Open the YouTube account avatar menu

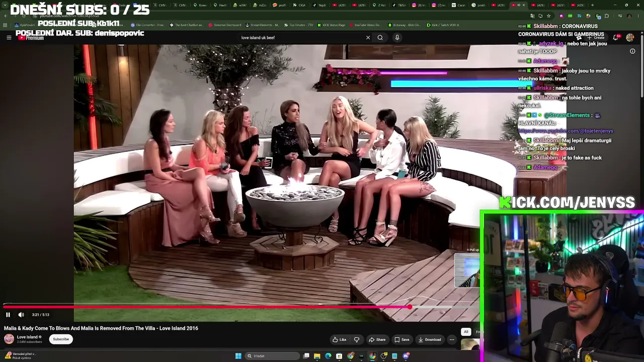[630, 37]
